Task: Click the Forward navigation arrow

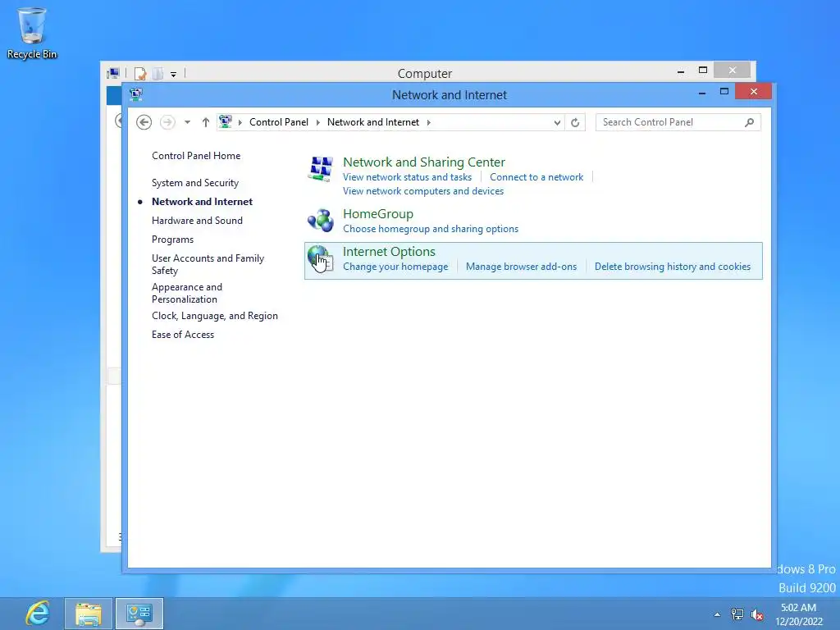Action: (167, 122)
